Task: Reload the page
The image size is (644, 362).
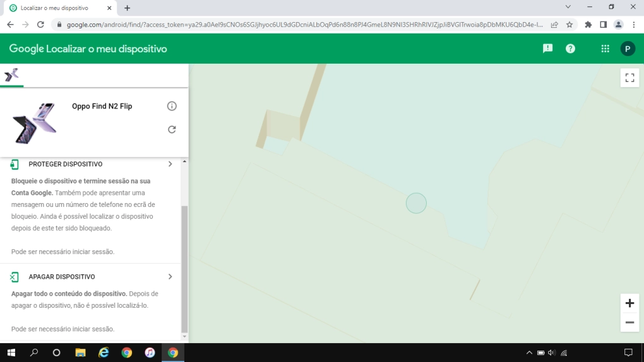Action: point(40,25)
